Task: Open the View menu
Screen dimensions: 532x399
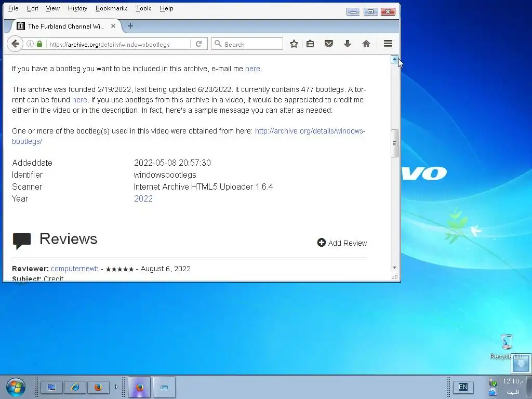Action: 52,8
